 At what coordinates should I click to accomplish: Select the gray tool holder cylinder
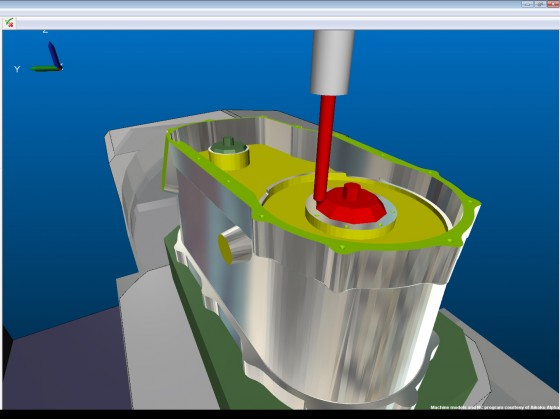coord(332,63)
